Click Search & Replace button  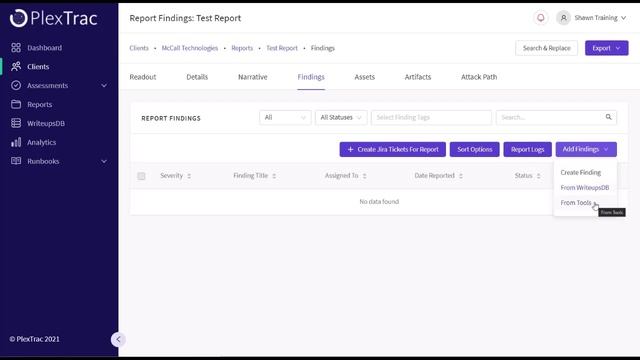click(547, 48)
